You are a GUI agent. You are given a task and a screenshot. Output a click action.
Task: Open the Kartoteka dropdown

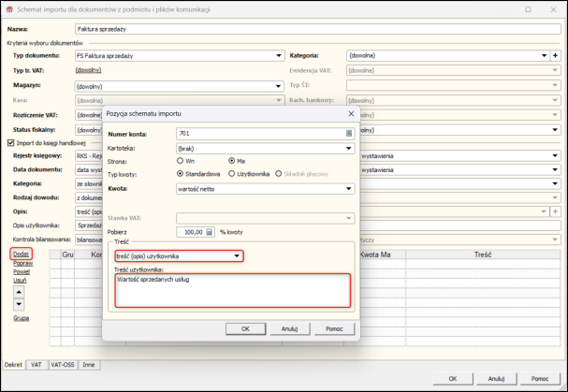coord(348,149)
